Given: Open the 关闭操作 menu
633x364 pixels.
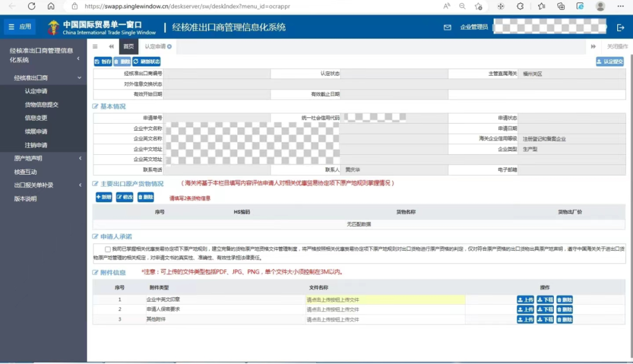Looking at the screenshot, I should 617,46.
